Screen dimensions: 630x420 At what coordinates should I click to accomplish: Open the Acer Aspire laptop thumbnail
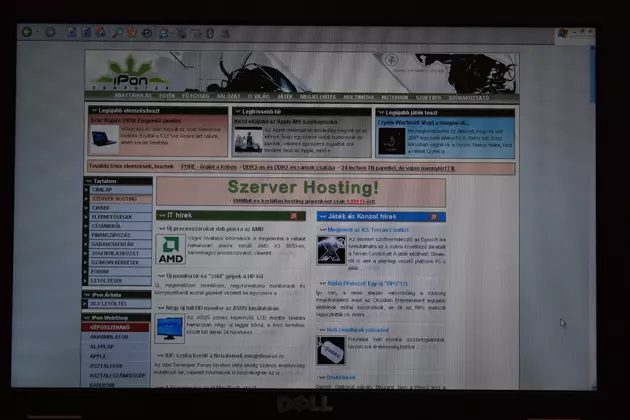pyautogui.click(x=104, y=139)
